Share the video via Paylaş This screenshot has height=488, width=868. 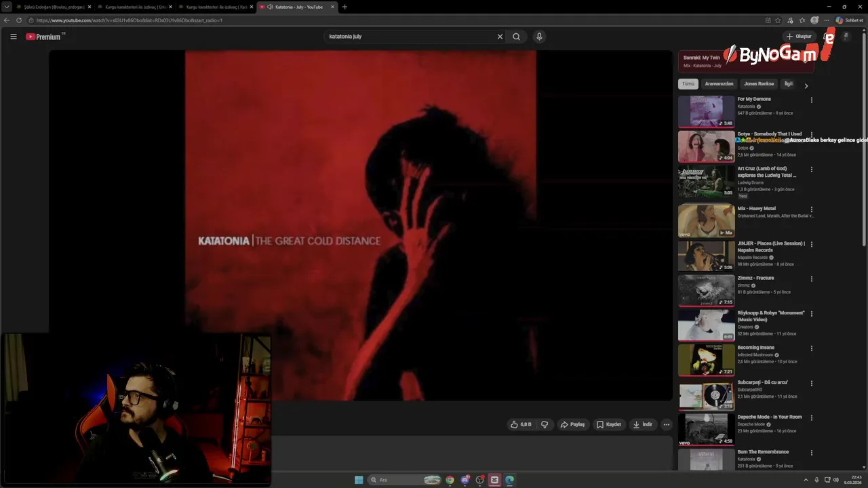coord(572,424)
